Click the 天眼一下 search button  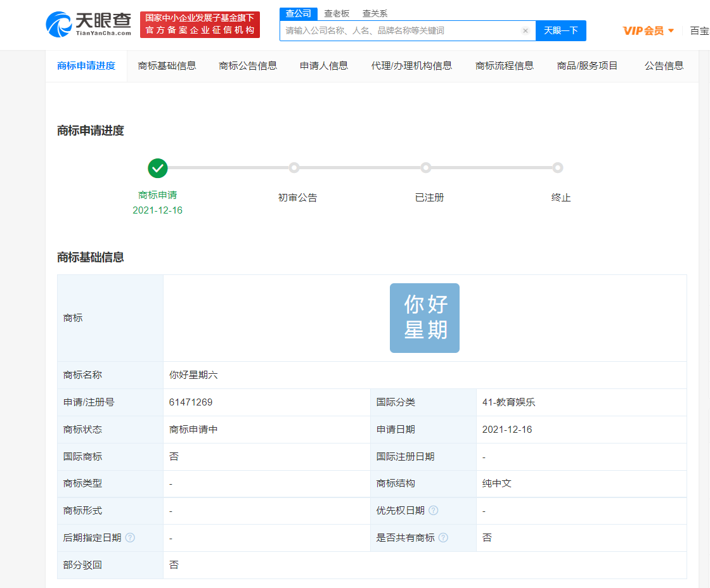point(561,30)
